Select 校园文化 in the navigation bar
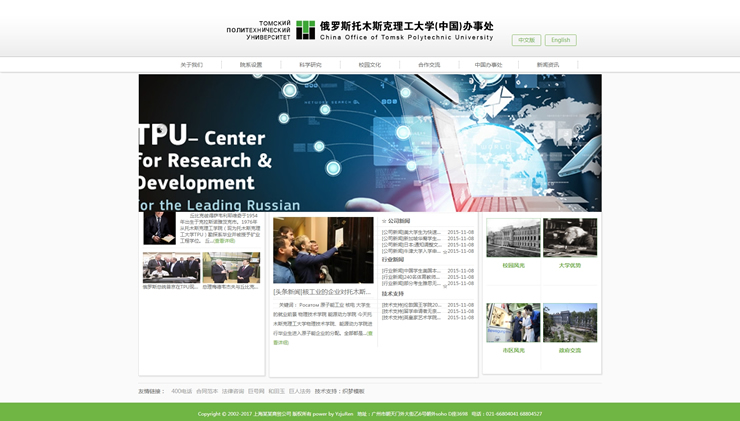740x421 pixels. 370,65
